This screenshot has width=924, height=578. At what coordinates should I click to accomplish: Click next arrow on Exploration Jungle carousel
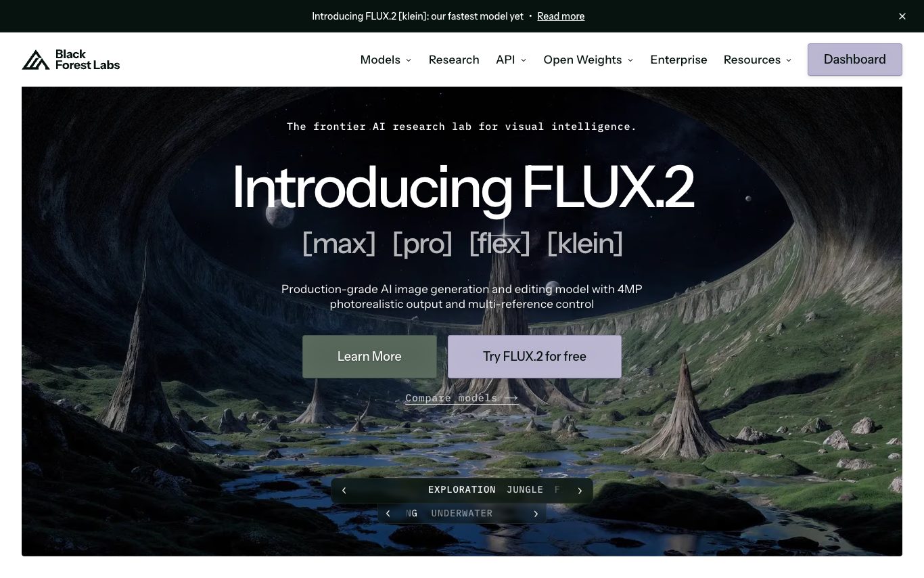580,490
